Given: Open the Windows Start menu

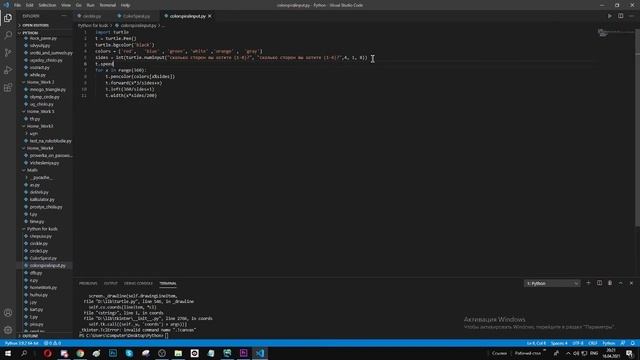Looking at the screenshot, I should pyautogui.click(x=8, y=353).
